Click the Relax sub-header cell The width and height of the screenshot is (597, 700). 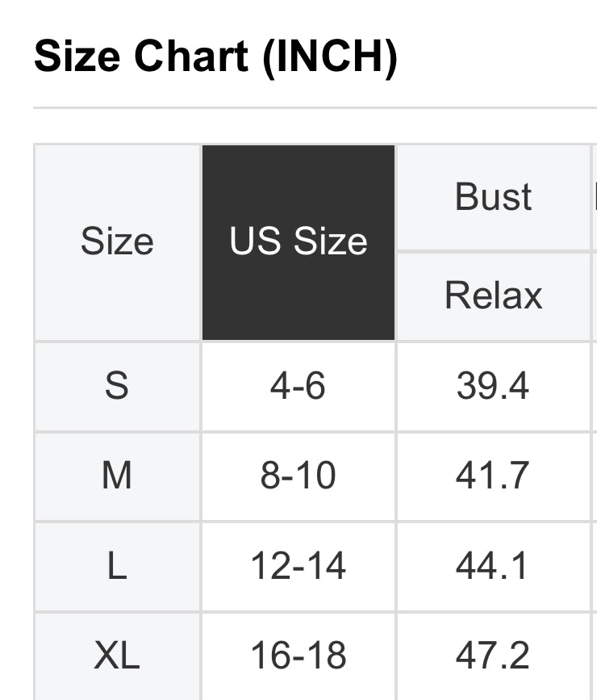tap(493, 296)
